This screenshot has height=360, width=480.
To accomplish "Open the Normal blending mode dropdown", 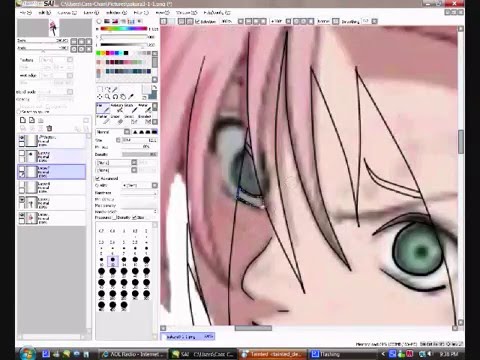I will click(113, 132).
